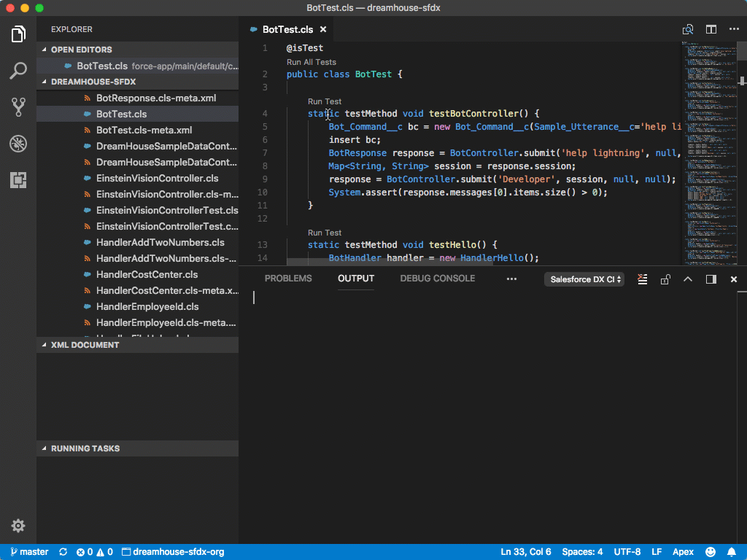Open the Search sidebar
747x560 pixels.
18,70
